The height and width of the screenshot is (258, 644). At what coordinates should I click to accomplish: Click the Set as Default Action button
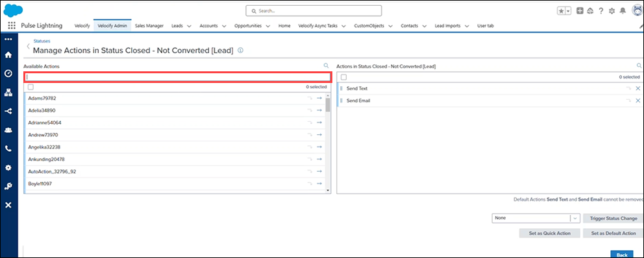pyautogui.click(x=613, y=233)
